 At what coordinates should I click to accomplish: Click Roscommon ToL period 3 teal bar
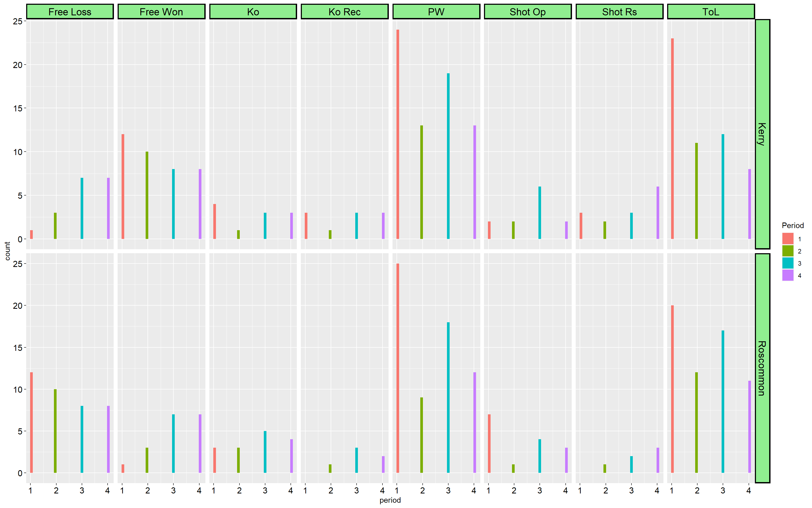723,401
